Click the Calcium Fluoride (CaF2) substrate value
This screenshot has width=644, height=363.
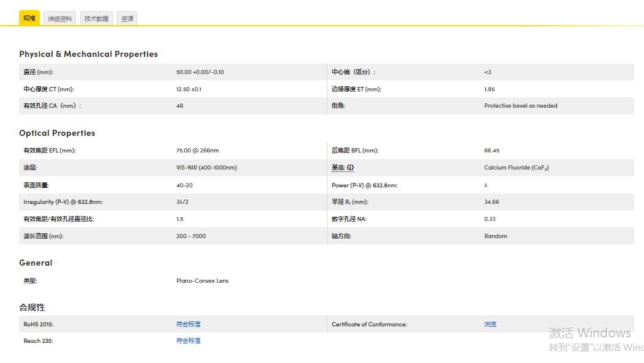516,167
